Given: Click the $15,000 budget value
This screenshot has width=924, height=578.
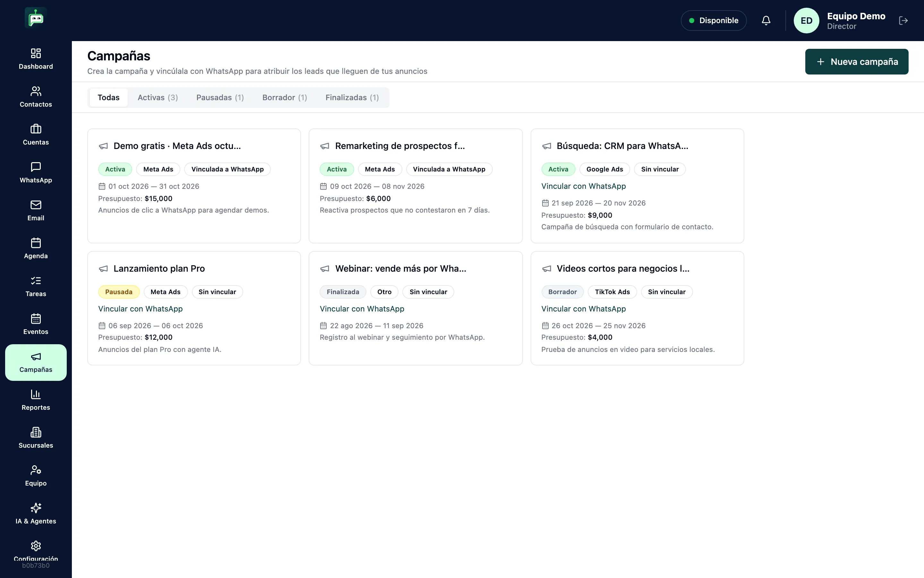Looking at the screenshot, I should click(158, 198).
